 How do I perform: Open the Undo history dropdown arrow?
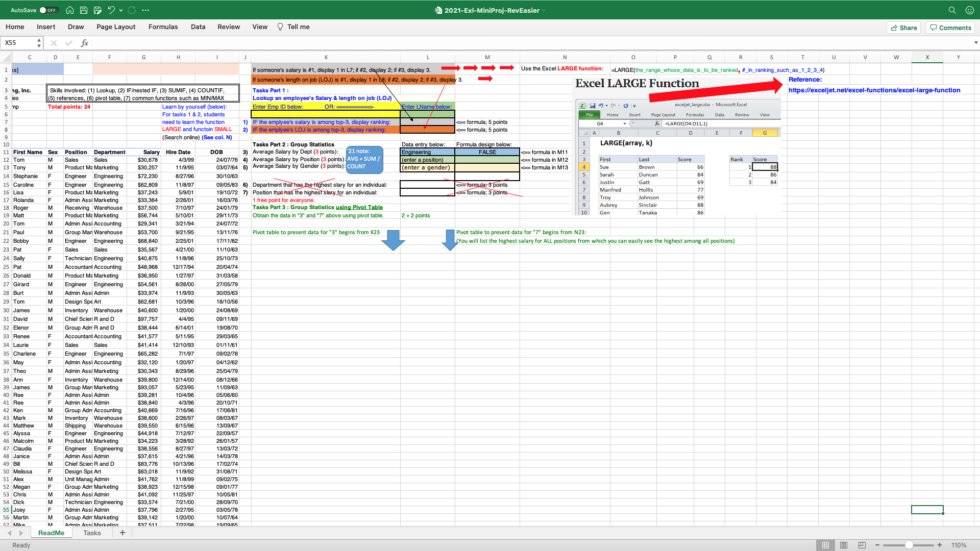point(121,10)
